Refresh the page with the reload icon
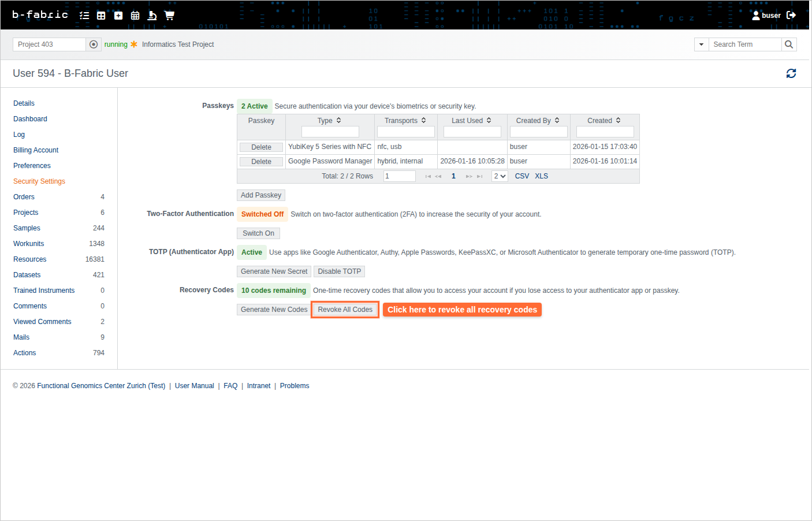Image resolution: width=812 pixels, height=521 pixels. click(791, 73)
